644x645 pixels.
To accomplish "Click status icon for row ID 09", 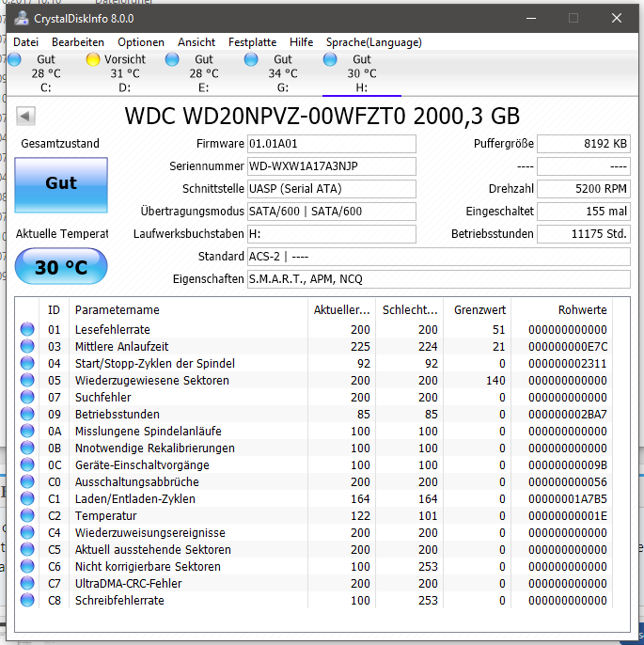I will point(27,414).
